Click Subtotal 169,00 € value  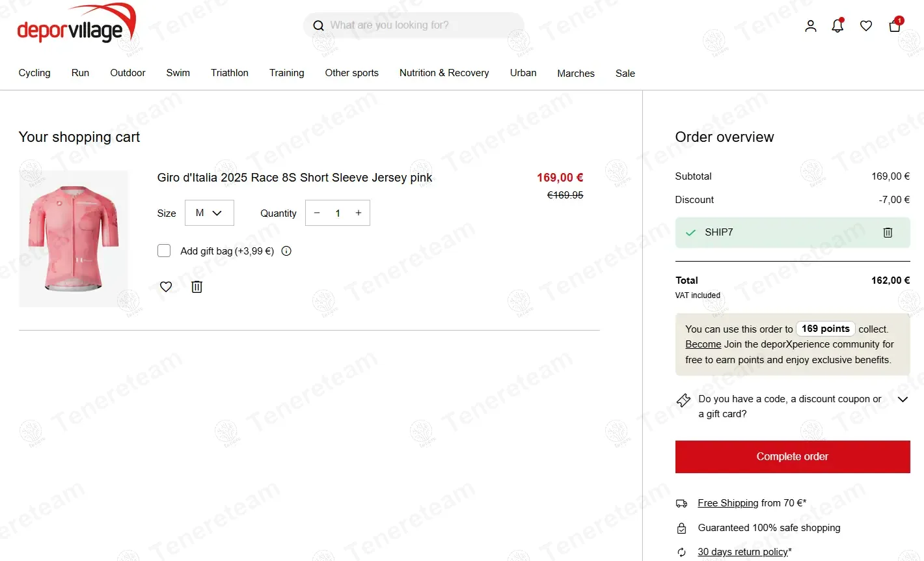pyautogui.click(x=891, y=176)
